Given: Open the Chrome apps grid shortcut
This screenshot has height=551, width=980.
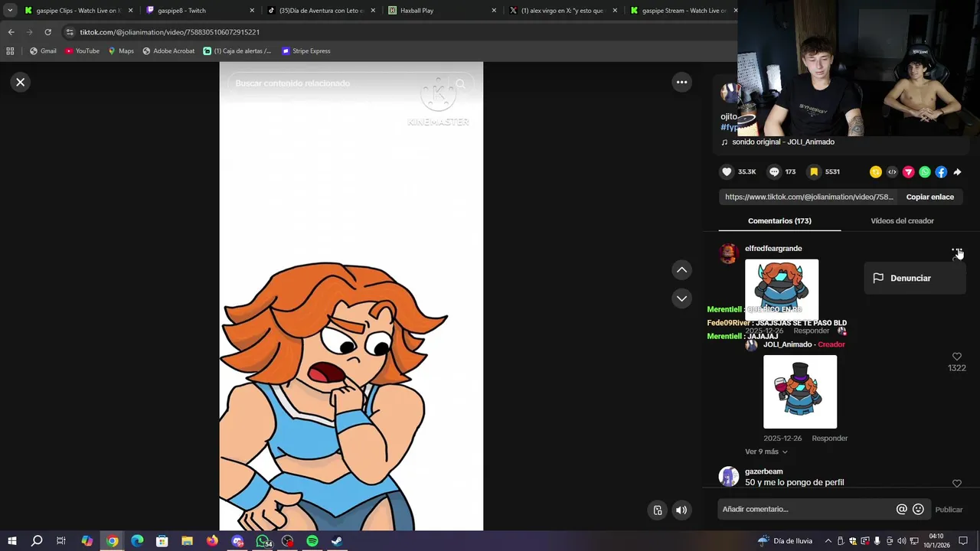Looking at the screenshot, I should click(10, 51).
